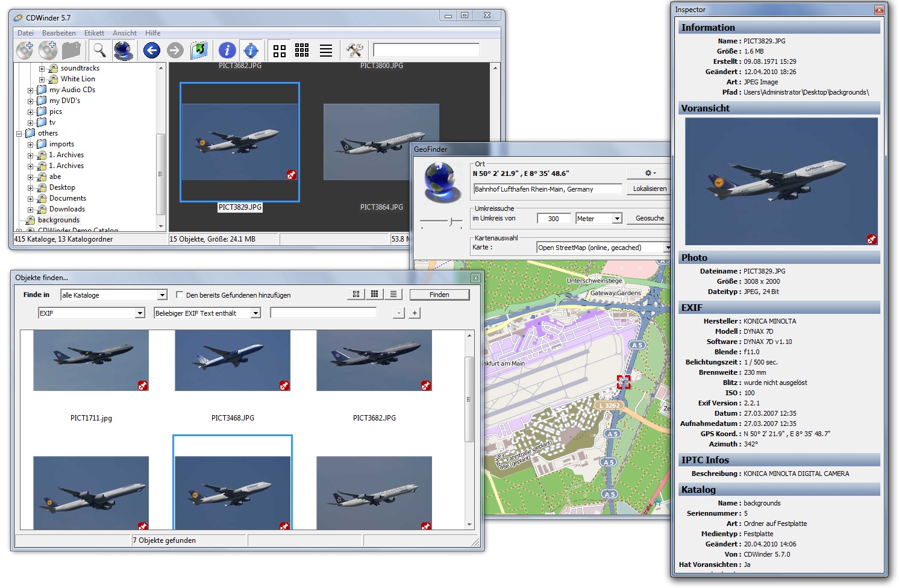Click red geotag pin on PICT3682.JPG find result
This screenshot has width=899, height=588.
[x=426, y=386]
